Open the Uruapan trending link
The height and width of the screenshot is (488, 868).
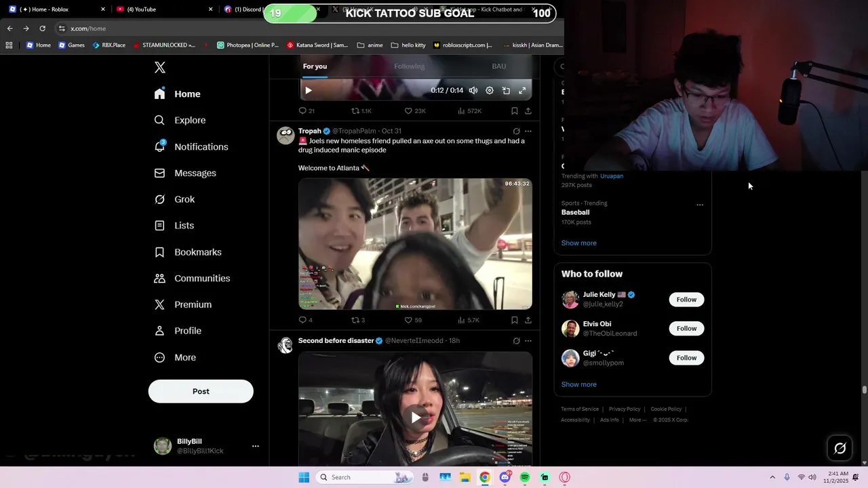click(612, 176)
